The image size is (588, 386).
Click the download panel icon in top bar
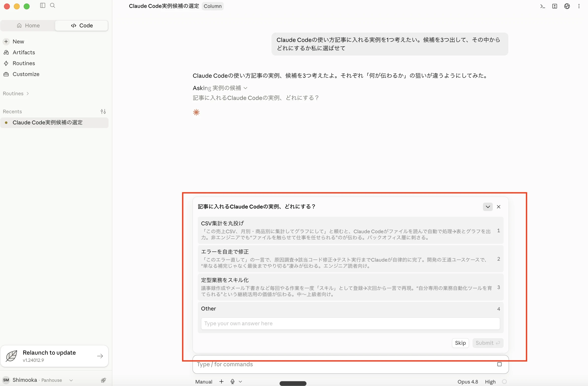click(555, 6)
